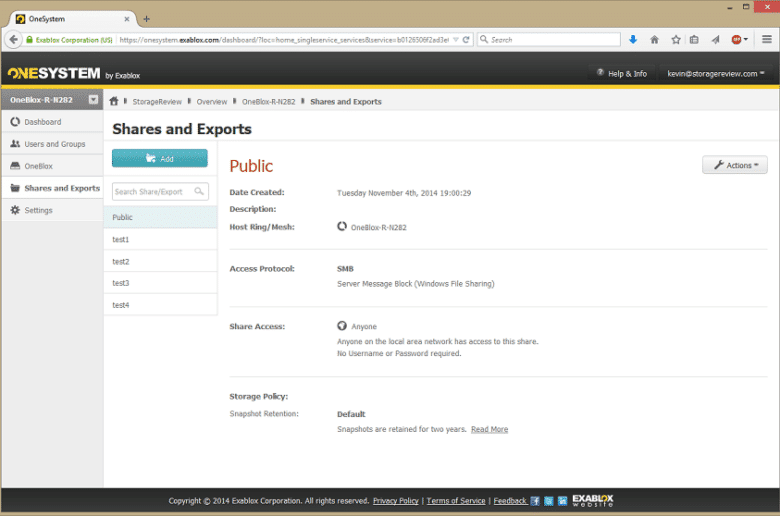Click the browser address URL field
Screen dimensions: 780x516
(284, 40)
